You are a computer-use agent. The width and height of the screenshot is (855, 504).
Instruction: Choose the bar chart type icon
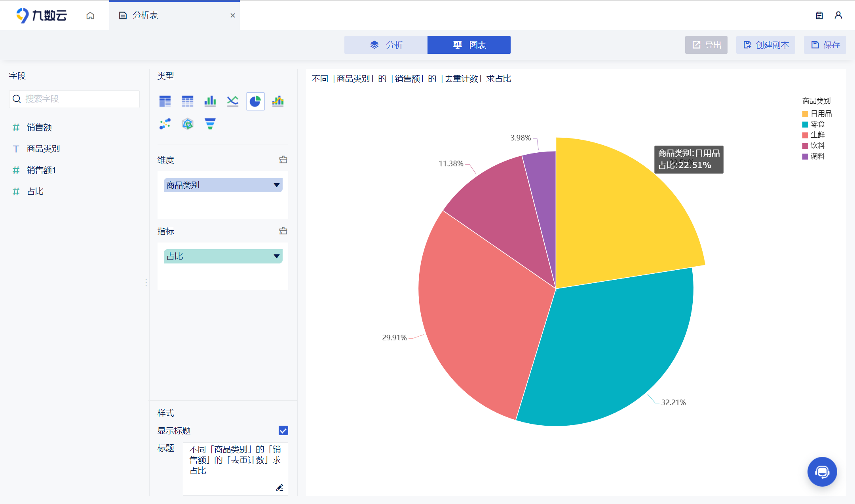pos(210,102)
